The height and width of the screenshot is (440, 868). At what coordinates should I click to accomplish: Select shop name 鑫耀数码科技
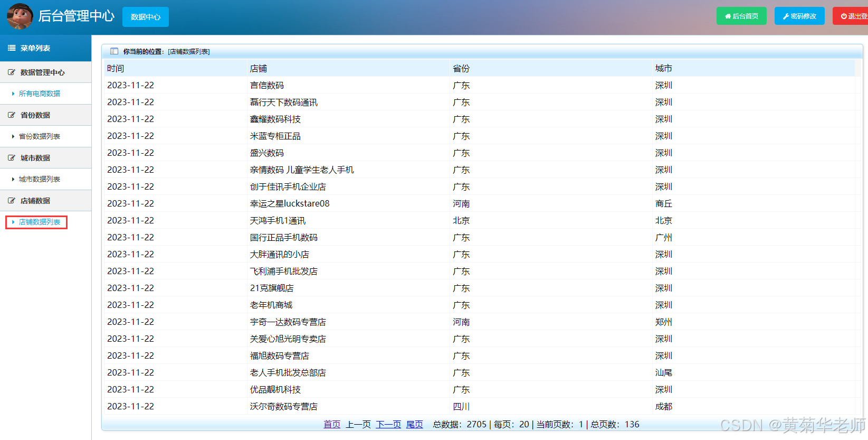click(x=275, y=119)
